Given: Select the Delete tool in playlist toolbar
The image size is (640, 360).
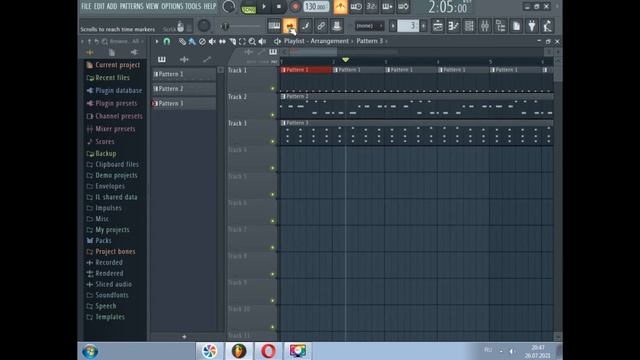Looking at the screenshot, I should tap(202, 41).
